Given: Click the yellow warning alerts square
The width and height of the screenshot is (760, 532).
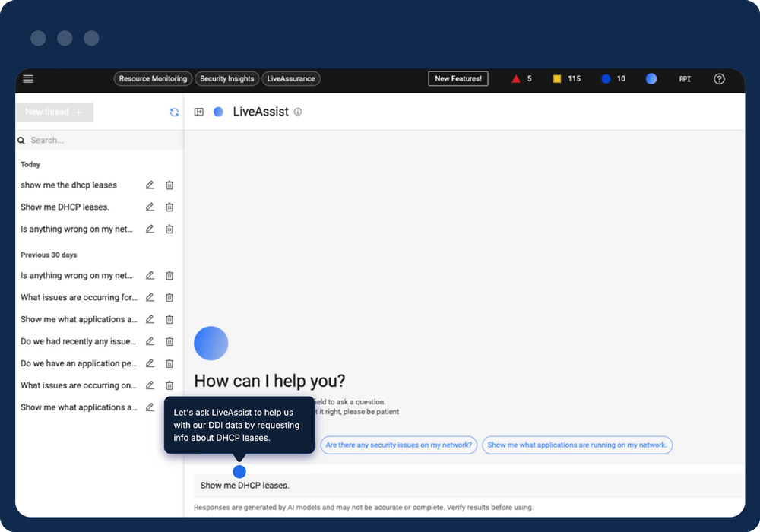Looking at the screenshot, I should (557, 79).
